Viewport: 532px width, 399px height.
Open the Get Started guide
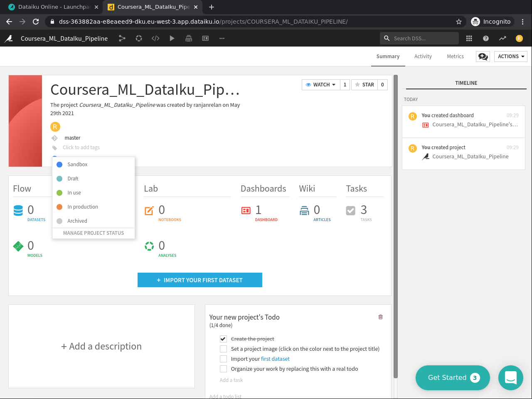(453, 378)
